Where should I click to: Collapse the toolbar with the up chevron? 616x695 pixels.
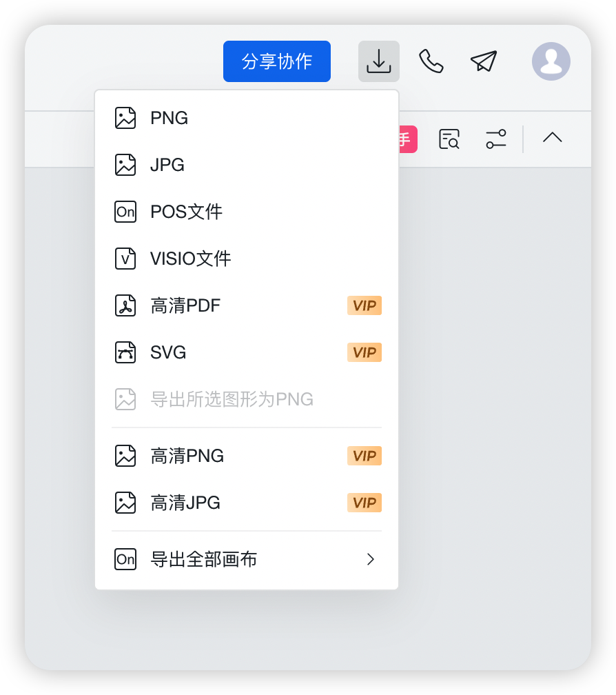[552, 137]
